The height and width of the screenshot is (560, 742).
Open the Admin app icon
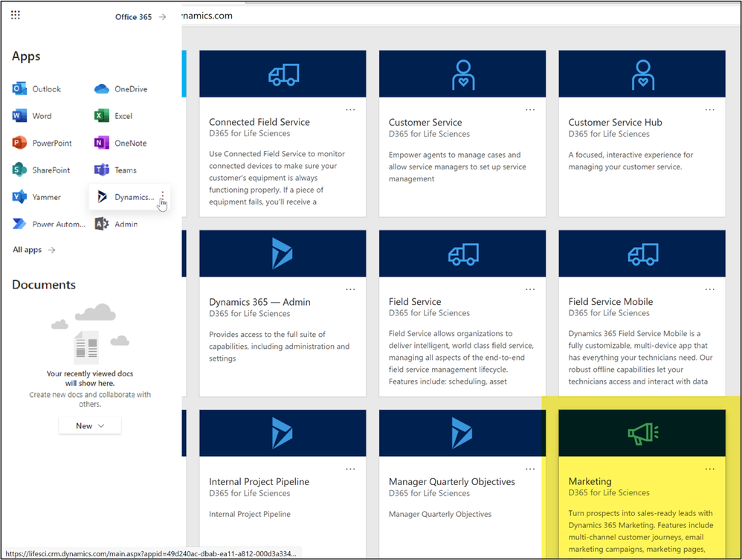click(x=101, y=224)
